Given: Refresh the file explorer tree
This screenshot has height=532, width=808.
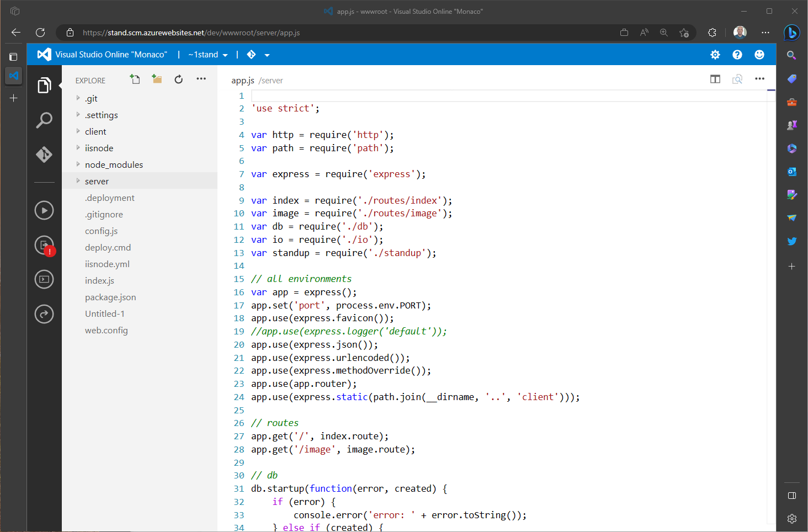Looking at the screenshot, I should pos(178,79).
